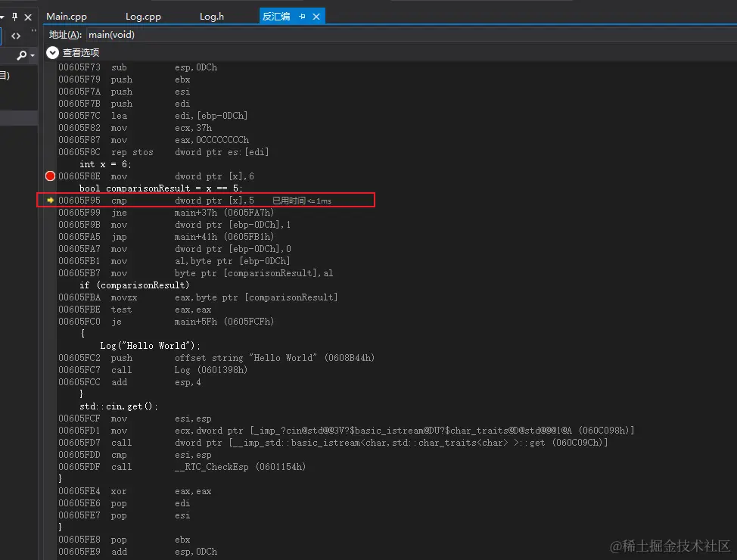Select the source line 'int x = 6;'
This screenshot has height=560, width=737.
click(105, 164)
